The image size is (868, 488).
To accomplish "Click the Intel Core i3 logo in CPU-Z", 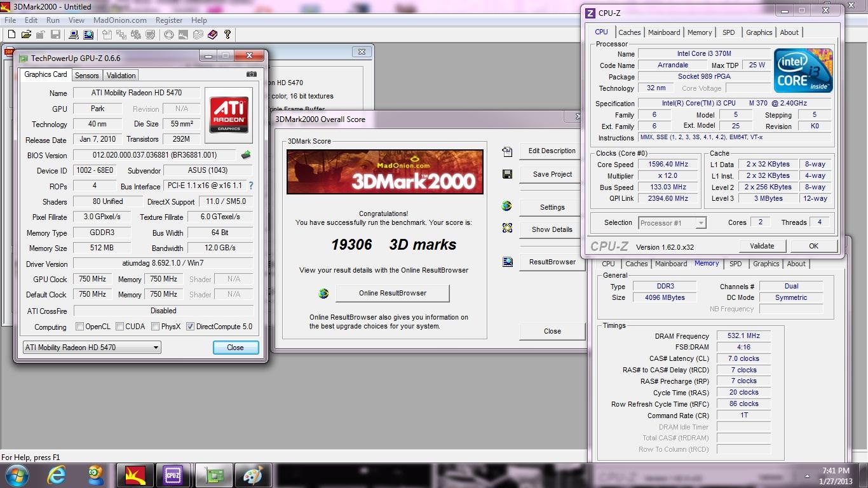I will (804, 71).
